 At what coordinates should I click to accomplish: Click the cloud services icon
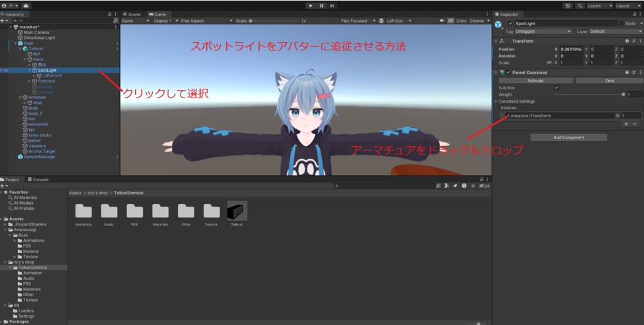(x=25, y=6)
